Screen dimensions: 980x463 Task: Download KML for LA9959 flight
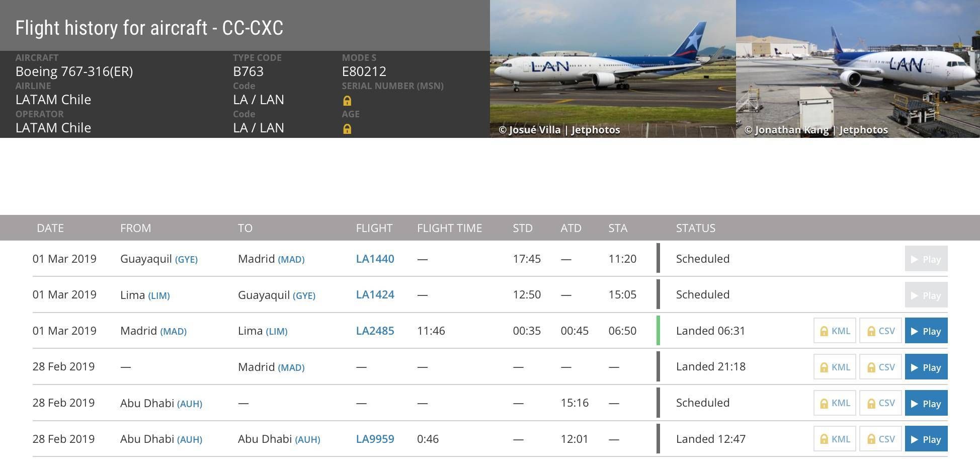point(835,439)
